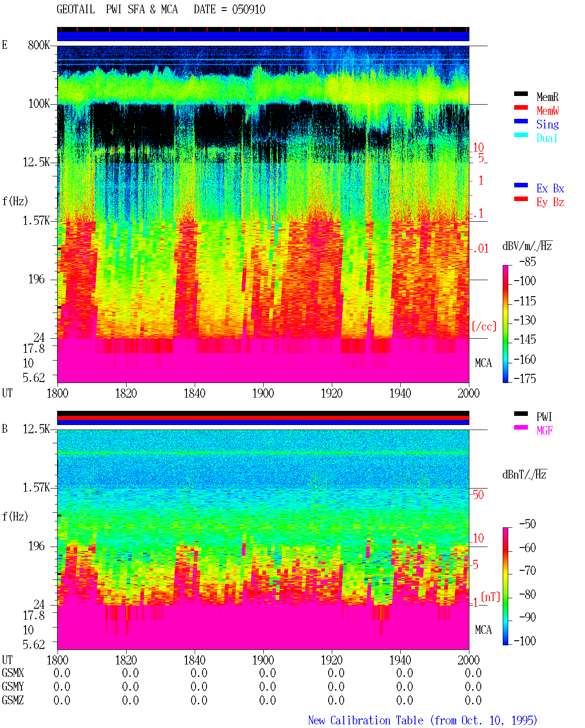
Task: Click the red [/cc] density unit label
Action: (x=484, y=326)
